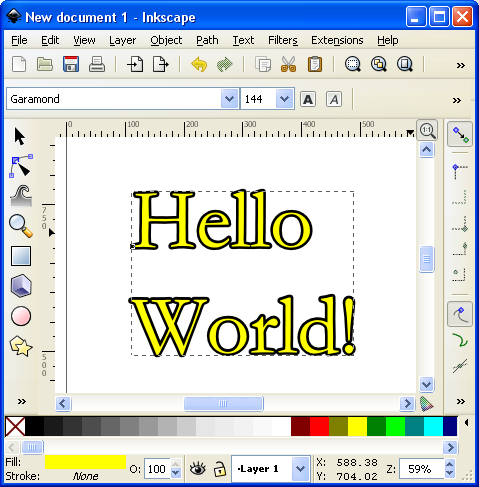This screenshot has height=487, width=479.
Task: Open the File menu
Action: pos(19,40)
